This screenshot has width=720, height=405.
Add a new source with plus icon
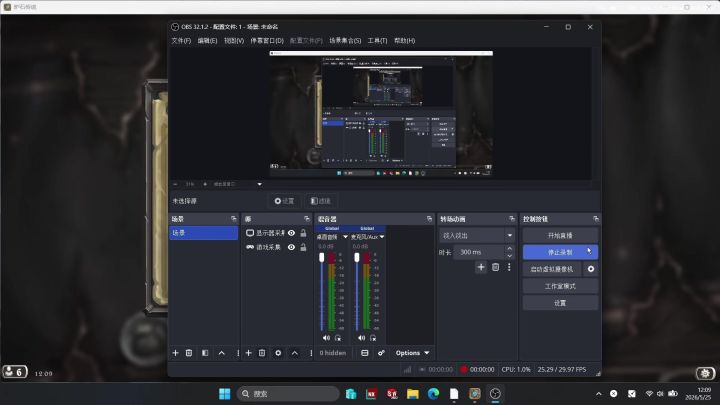click(x=248, y=353)
